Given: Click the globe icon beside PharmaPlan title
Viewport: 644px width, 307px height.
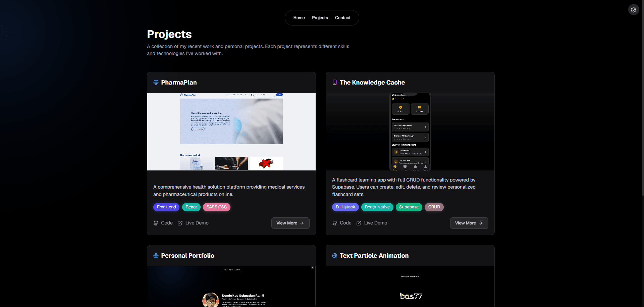Looking at the screenshot, I should point(156,82).
